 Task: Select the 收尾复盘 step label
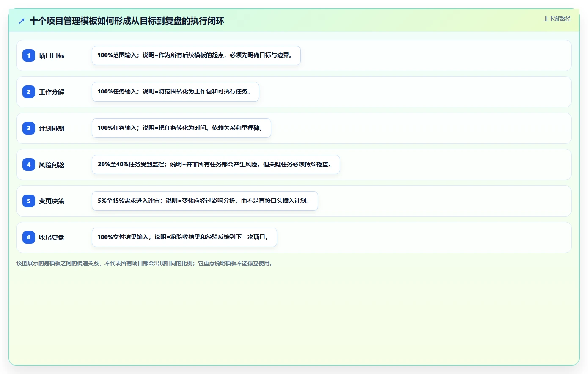tap(52, 237)
